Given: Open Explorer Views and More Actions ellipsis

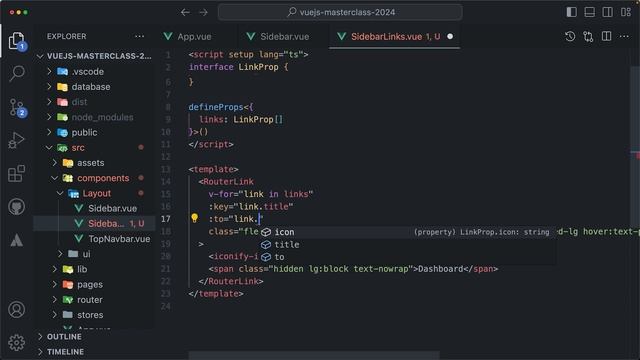Looking at the screenshot, I should tap(140, 36).
